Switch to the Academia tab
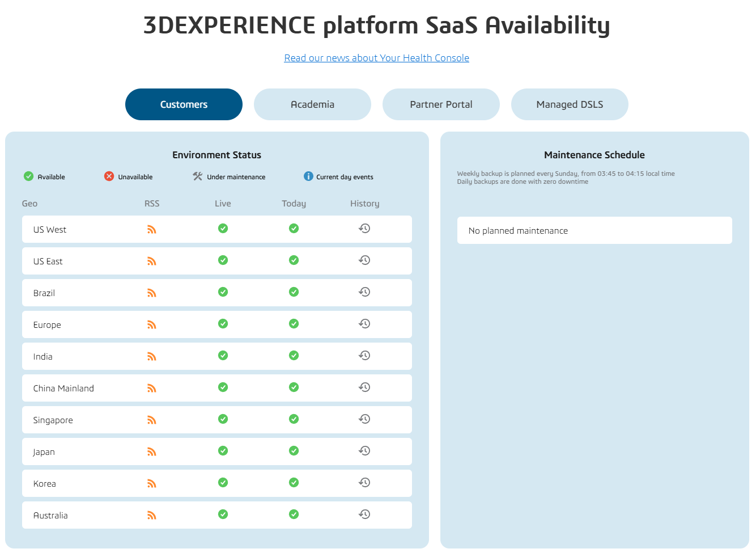Viewport: 756px width, 557px height. (312, 104)
